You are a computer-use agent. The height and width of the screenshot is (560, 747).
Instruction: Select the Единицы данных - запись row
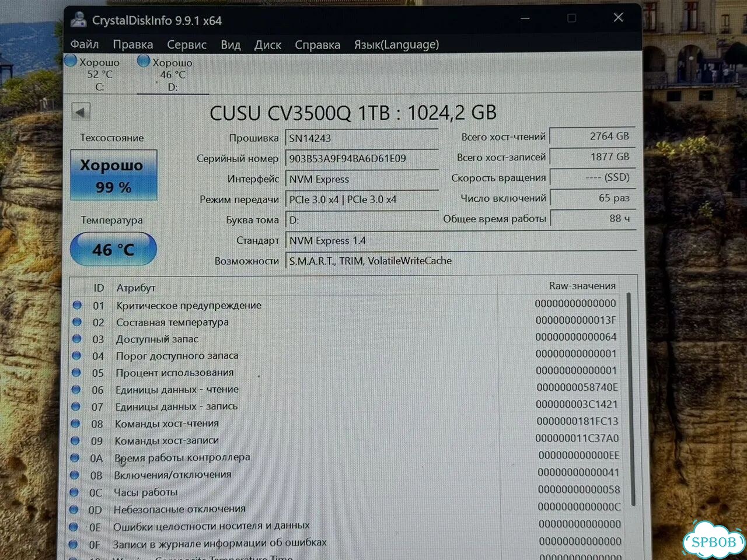coord(347,405)
